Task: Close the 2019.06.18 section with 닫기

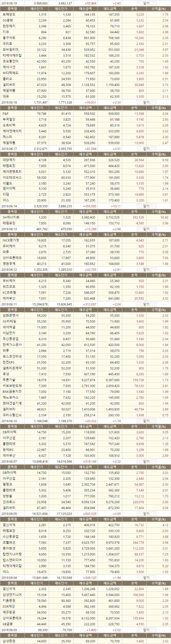Action: coord(147,102)
